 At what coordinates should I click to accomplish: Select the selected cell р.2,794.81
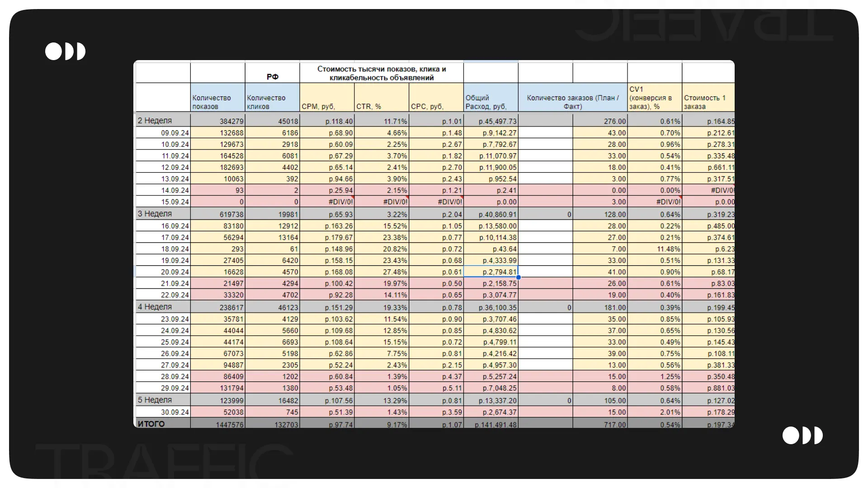point(491,272)
